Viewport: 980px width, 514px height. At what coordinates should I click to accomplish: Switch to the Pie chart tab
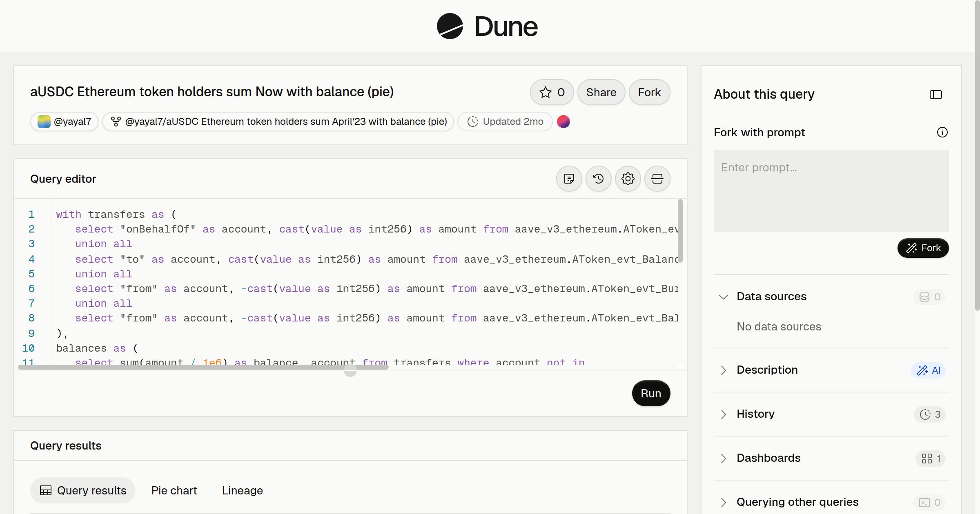pos(174,490)
